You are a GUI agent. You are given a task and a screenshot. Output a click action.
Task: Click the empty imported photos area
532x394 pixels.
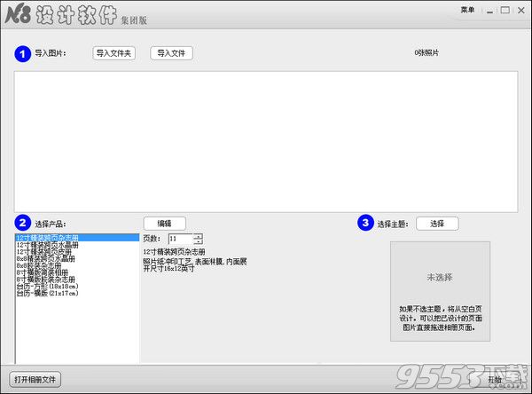(266, 142)
